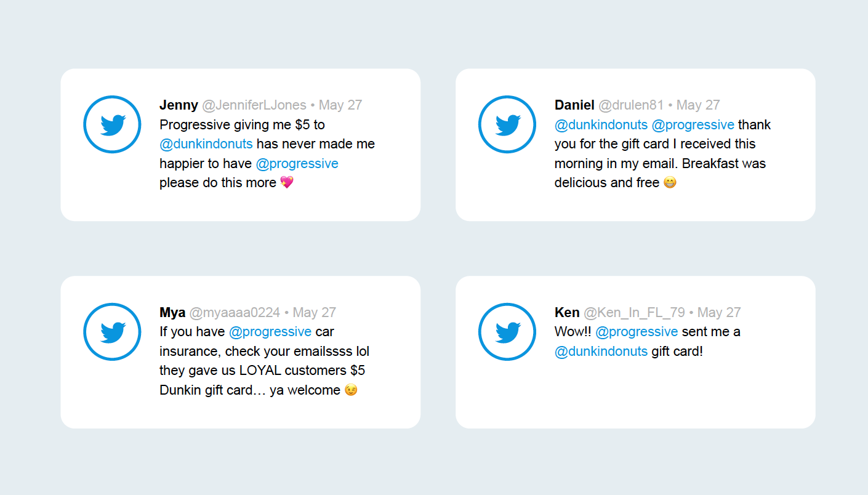Click the Twitter bird icon beside Jenny's tweet
Image resolution: width=868 pixels, height=495 pixels.
tap(112, 124)
